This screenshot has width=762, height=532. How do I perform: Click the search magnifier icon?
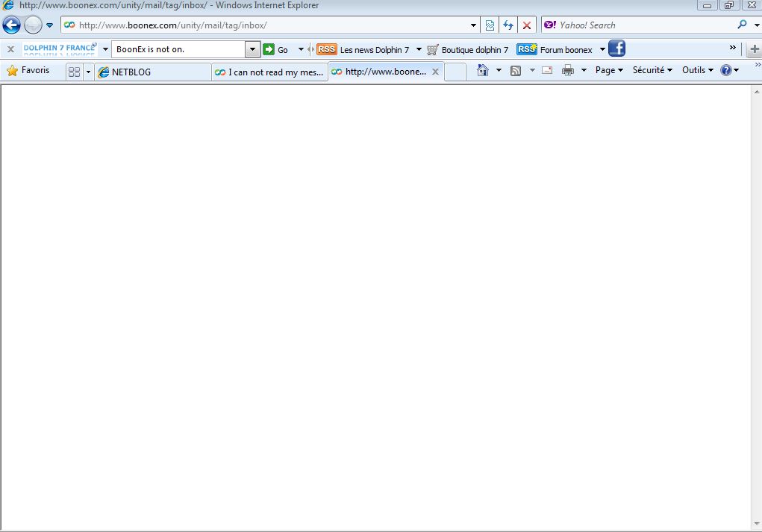pyautogui.click(x=742, y=25)
